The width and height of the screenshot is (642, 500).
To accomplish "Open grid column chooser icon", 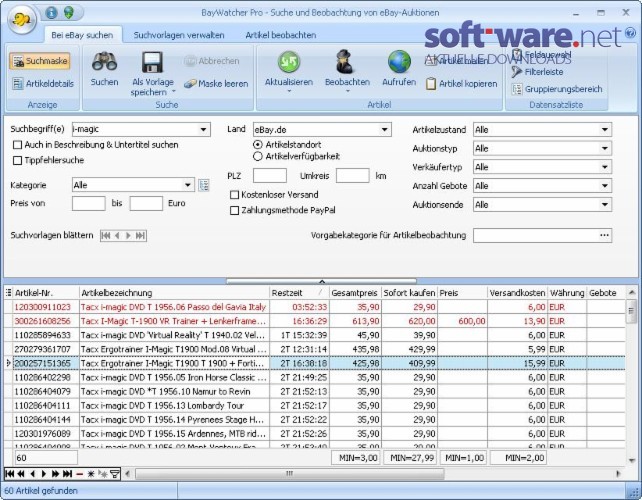I will pyautogui.click(x=8, y=293).
